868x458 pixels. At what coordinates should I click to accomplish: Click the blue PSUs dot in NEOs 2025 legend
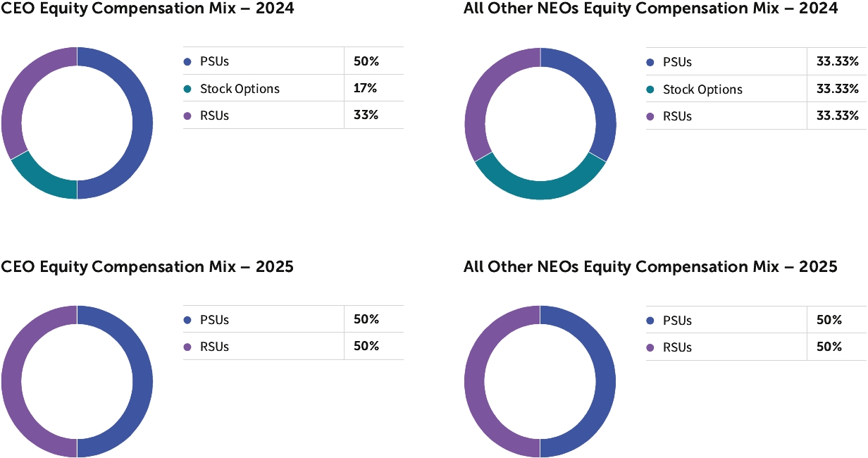[x=650, y=321]
